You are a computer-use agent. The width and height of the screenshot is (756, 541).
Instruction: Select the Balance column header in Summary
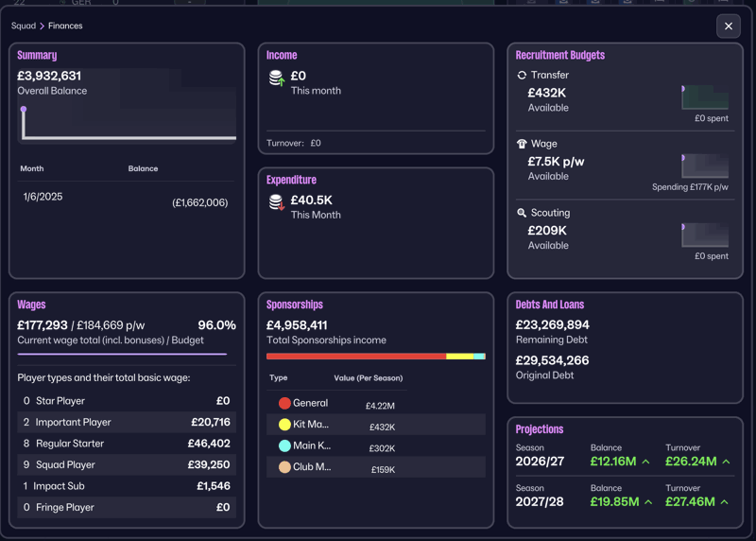point(144,168)
